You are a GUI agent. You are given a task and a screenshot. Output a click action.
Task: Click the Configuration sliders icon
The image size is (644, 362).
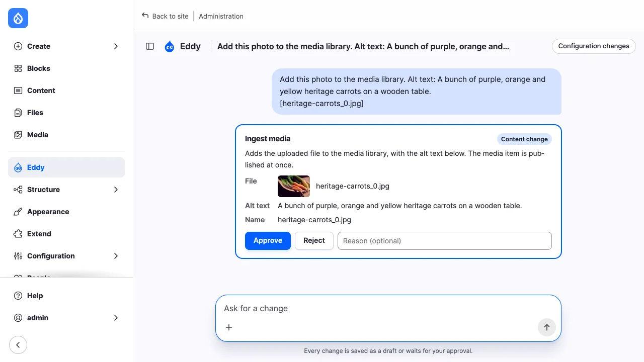tap(18, 256)
